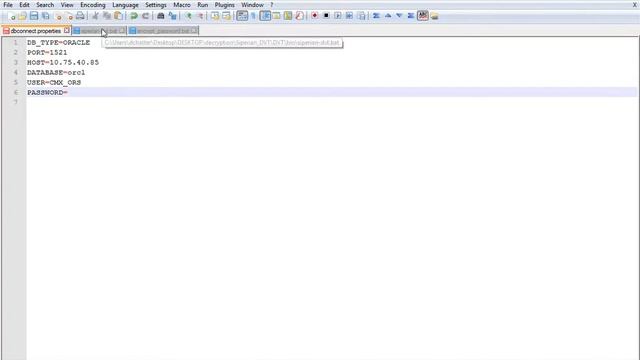Click the Copy toolbar icon
This screenshot has height=360, width=640.
point(107,16)
